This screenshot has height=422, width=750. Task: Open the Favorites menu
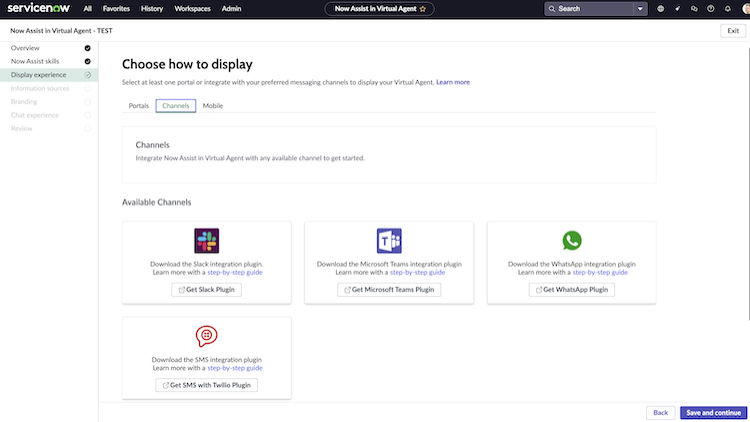(x=116, y=9)
